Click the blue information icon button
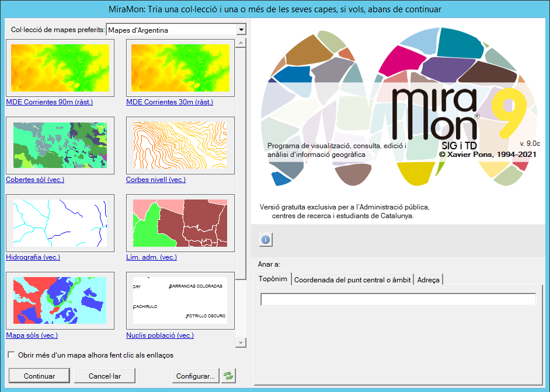The width and height of the screenshot is (550, 392). click(266, 240)
